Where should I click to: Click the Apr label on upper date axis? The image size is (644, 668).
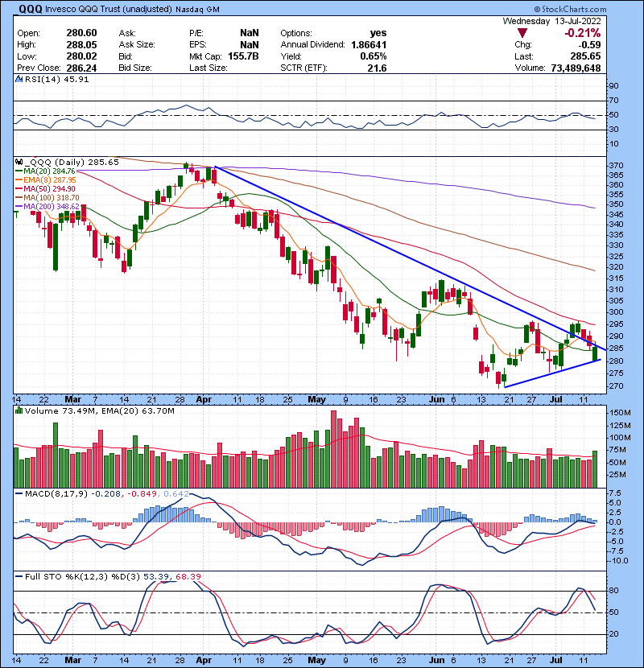click(x=204, y=400)
